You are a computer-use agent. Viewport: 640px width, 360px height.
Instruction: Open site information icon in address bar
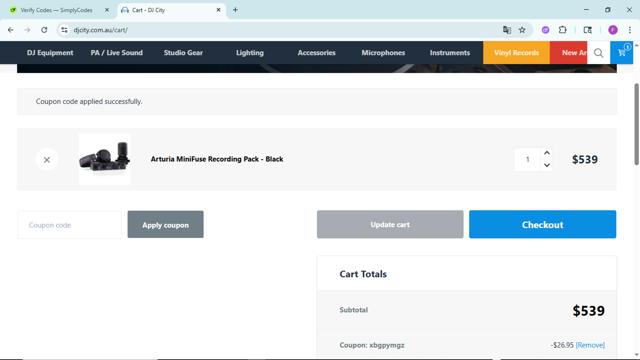[64, 30]
